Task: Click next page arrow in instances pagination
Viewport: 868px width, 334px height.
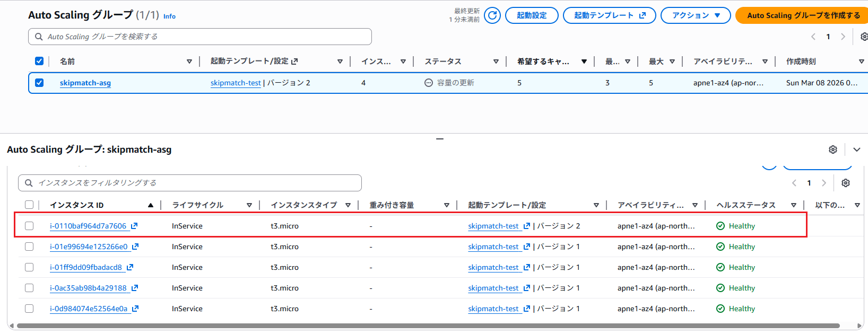Action: coord(824,183)
